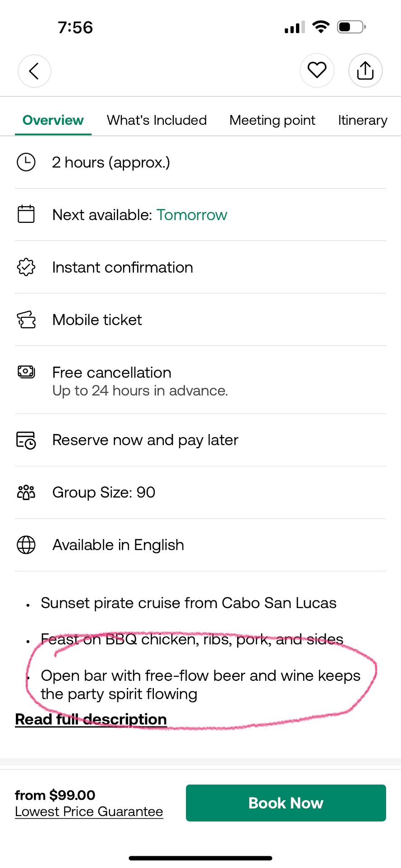Screen dimensions: 401x868
Task: Tap the back arrow button
Action: [x=34, y=71]
